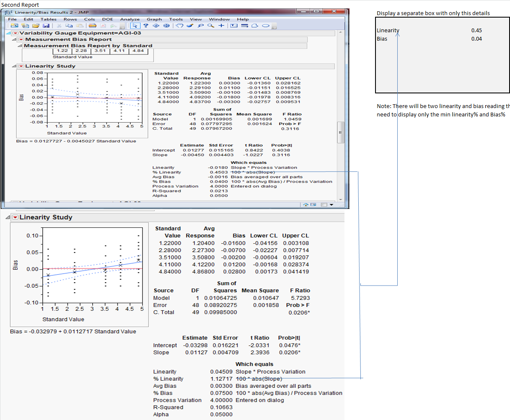Collapse the upper Linearity Study disclosure triangle
Screen dimensions: 510x420
(15, 66)
